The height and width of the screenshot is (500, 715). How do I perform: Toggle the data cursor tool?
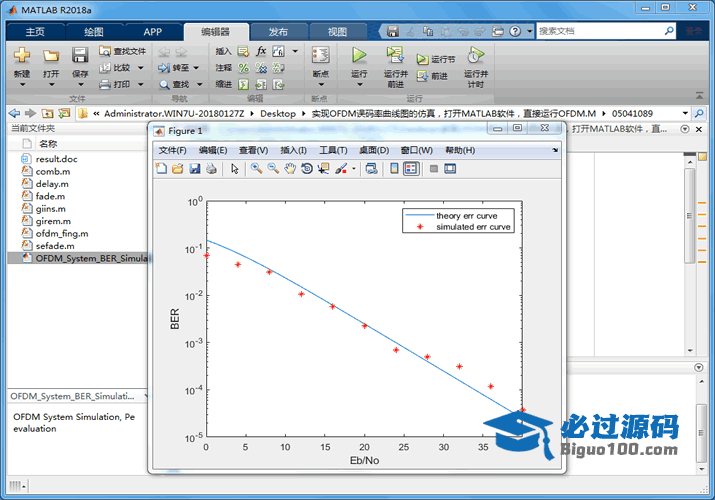click(324, 169)
